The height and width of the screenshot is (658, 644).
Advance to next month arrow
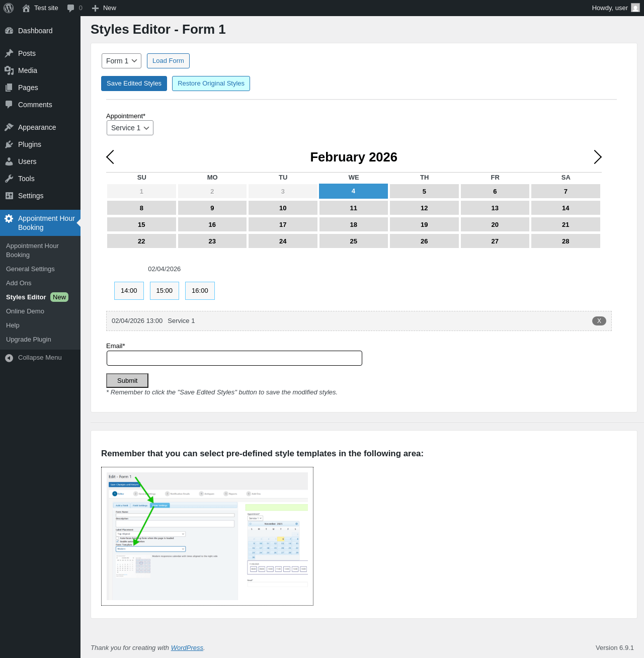point(597,157)
